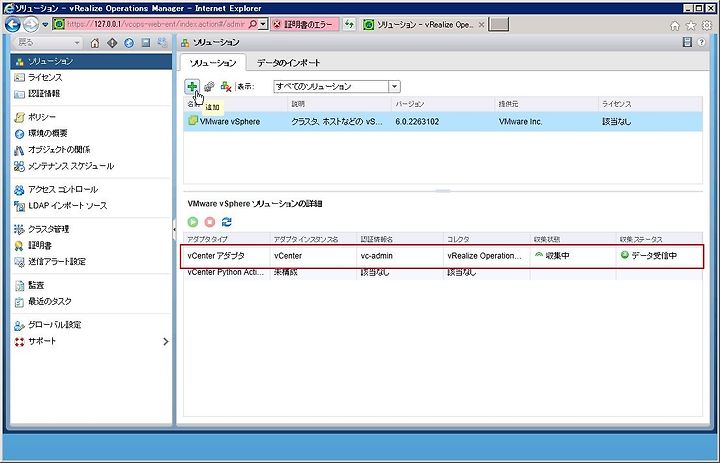The width and height of the screenshot is (720, 463).
Task: Click the IE back navigation button
Action: (x=12, y=24)
